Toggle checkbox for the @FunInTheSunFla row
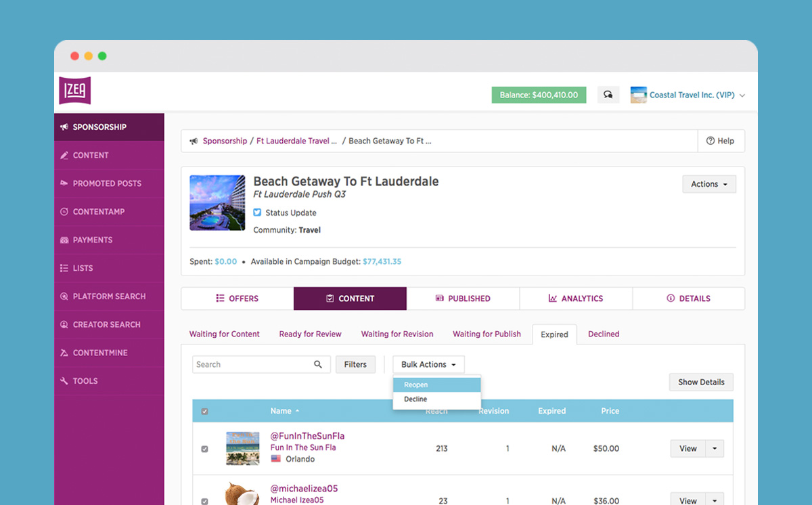This screenshot has height=505, width=812. (204, 449)
